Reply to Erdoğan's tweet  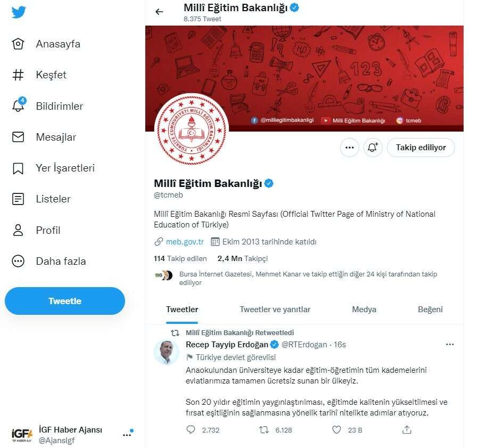(x=191, y=429)
